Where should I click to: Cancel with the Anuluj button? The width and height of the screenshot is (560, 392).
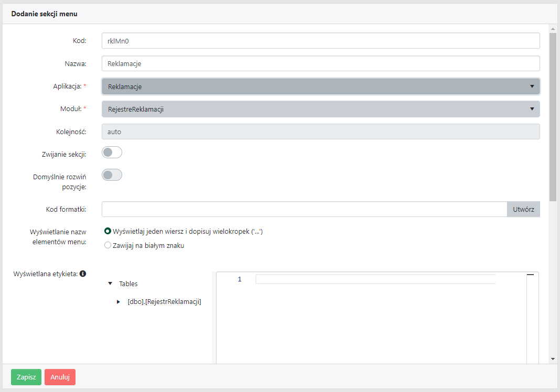pos(60,377)
